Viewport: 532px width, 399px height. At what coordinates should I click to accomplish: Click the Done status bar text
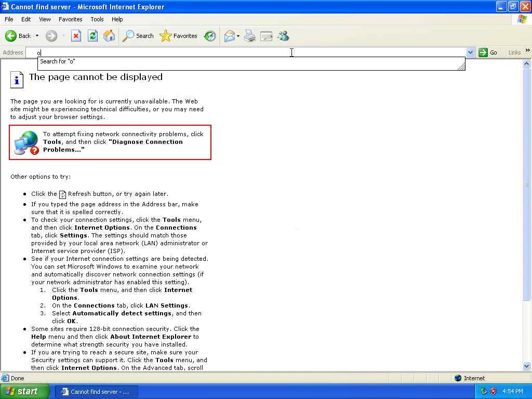pyautogui.click(x=17, y=378)
